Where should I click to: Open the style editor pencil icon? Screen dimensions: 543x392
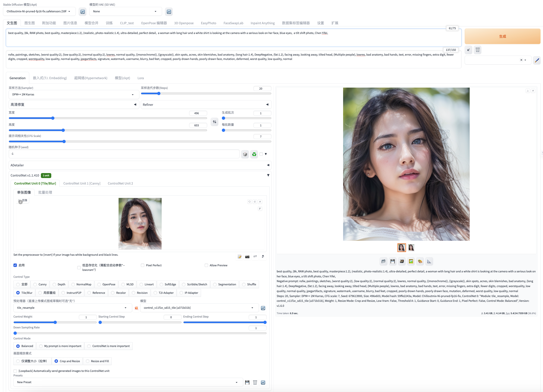click(537, 60)
